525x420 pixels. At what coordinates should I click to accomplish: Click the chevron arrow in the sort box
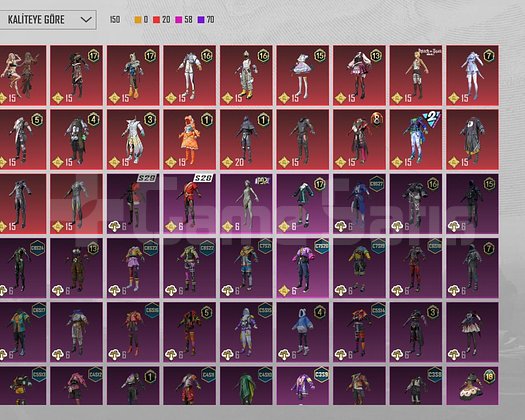(x=86, y=20)
